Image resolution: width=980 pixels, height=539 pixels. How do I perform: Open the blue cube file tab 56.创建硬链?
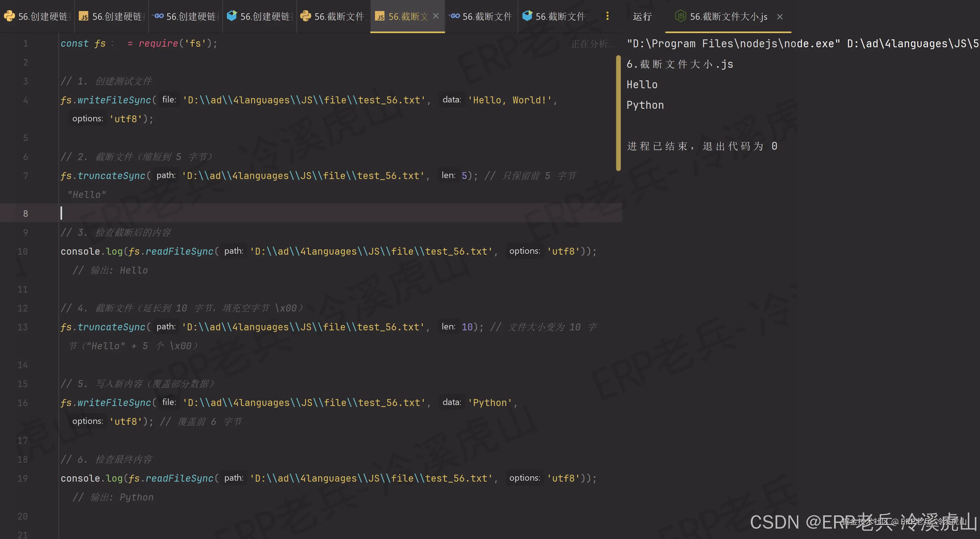click(x=259, y=16)
